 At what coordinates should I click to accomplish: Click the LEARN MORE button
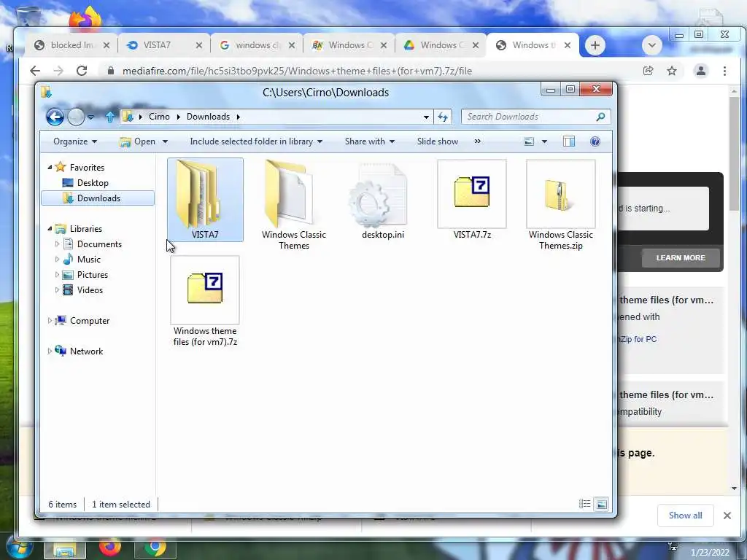coord(681,257)
